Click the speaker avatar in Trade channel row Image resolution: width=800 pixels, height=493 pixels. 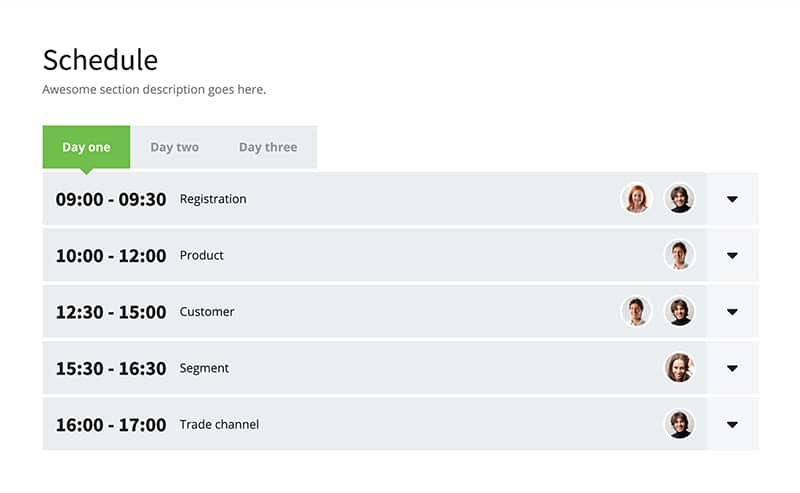[680, 424]
